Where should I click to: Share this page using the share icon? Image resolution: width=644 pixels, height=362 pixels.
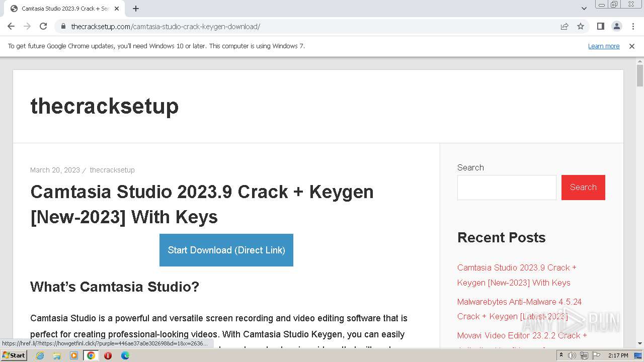pos(565,26)
